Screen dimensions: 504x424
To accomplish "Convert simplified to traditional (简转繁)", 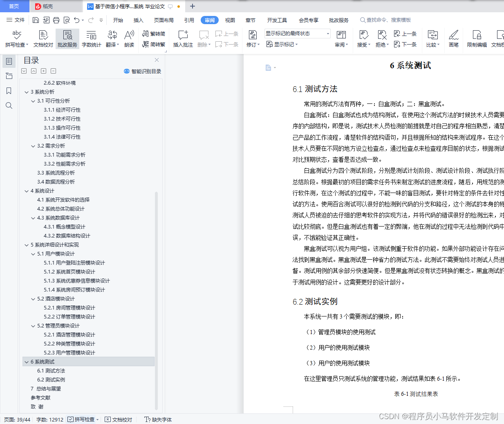I will click(x=154, y=44).
